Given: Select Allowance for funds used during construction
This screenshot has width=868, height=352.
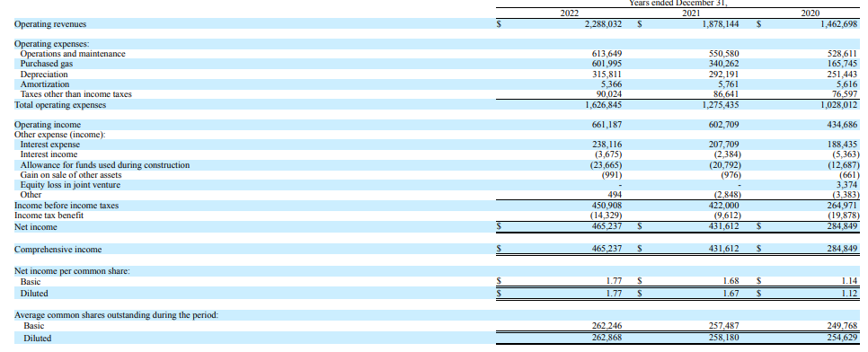Looking at the screenshot, I should (x=105, y=165).
